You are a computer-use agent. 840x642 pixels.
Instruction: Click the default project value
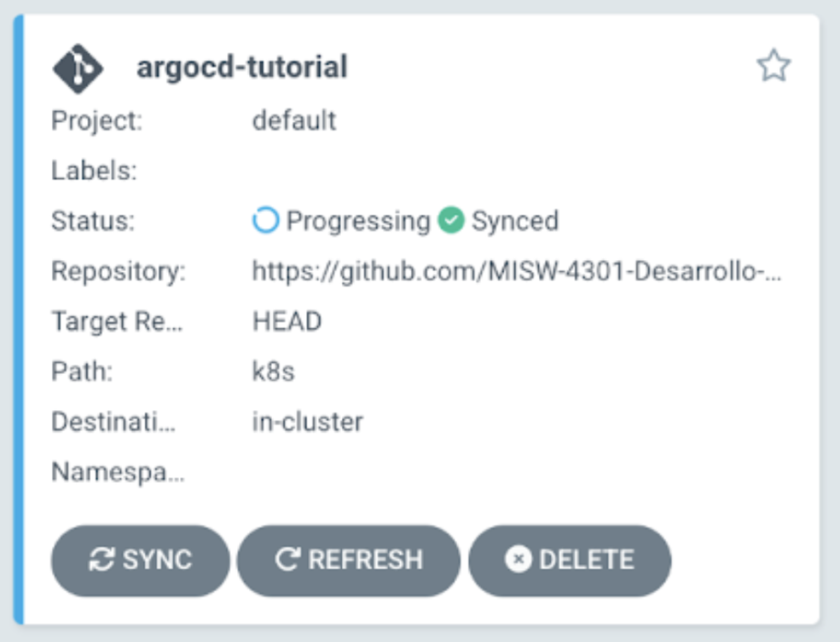pyautogui.click(x=295, y=120)
